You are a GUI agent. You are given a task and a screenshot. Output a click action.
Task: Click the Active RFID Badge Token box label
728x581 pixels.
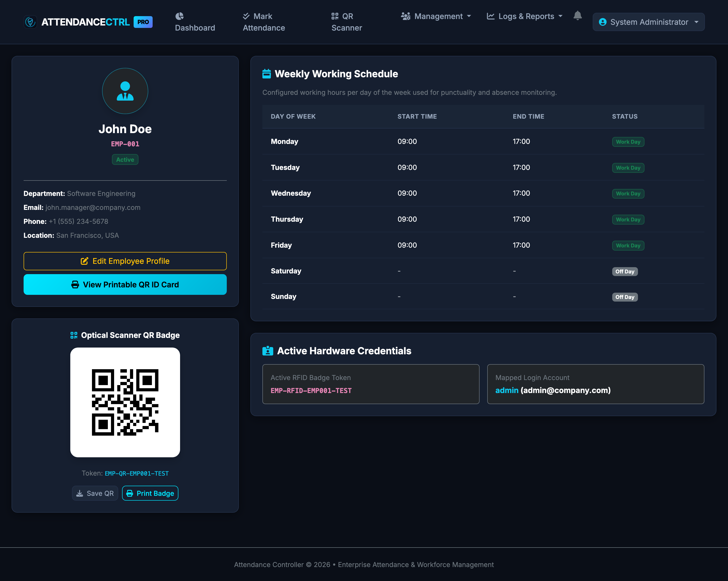(x=311, y=378)
